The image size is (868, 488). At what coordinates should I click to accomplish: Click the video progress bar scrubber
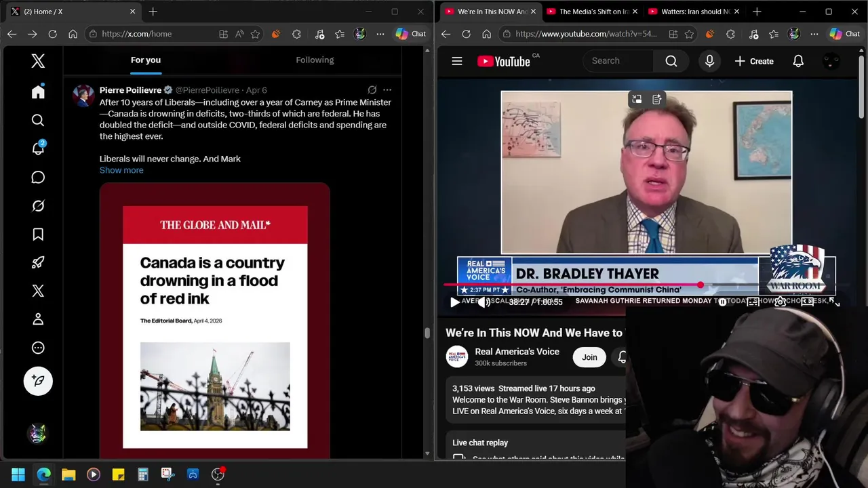pyautogui.click(x=700, y=285)
